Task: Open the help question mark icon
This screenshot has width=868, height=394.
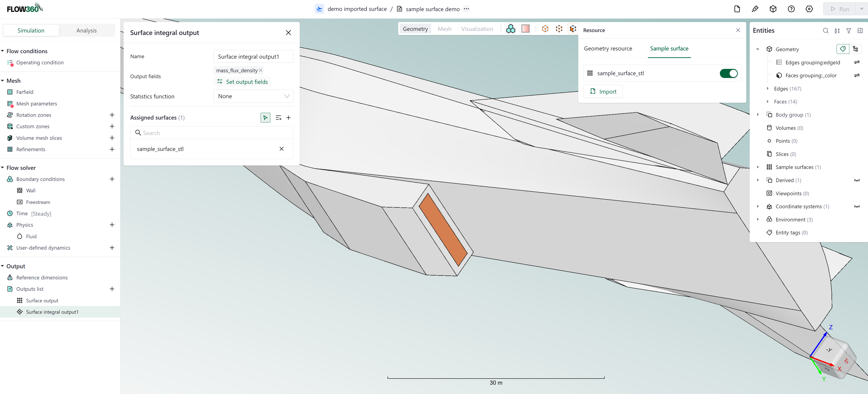Action: tap(791, 9)
